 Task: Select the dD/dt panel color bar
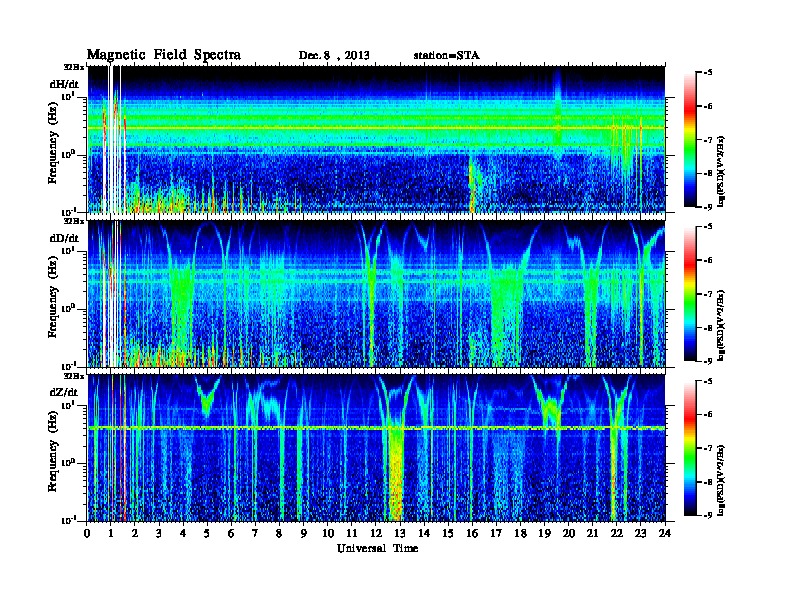click(690, 294)
